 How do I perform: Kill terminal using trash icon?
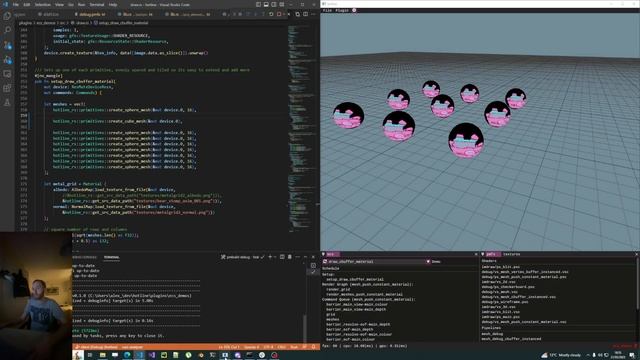coord(290,257)
